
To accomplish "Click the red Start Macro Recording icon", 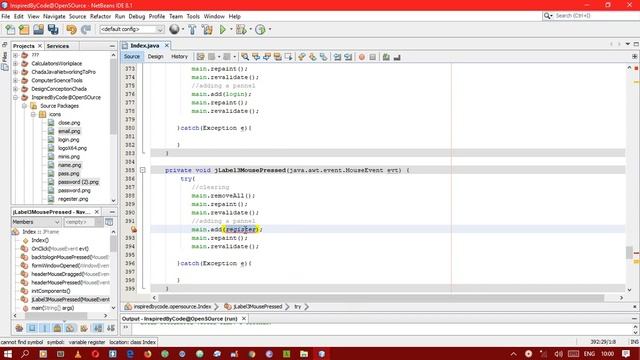I will (x=362, y=57).
